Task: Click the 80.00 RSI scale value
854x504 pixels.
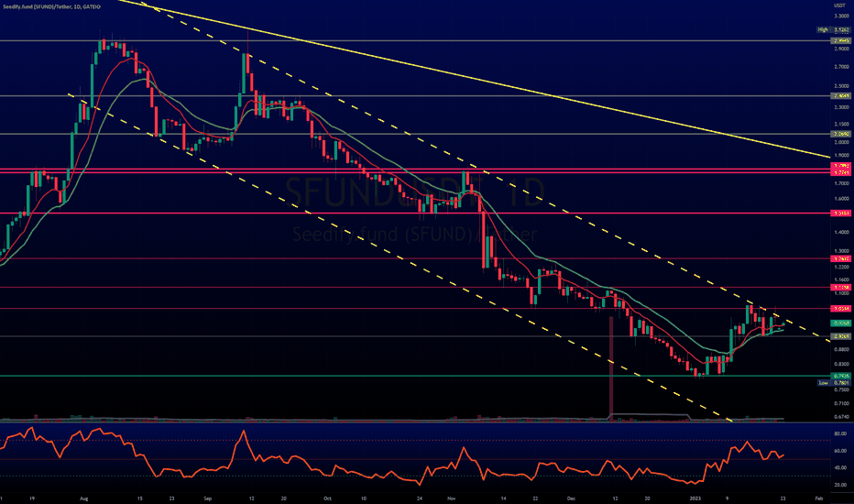Action: pyautogui.click(x=840, y=433)
